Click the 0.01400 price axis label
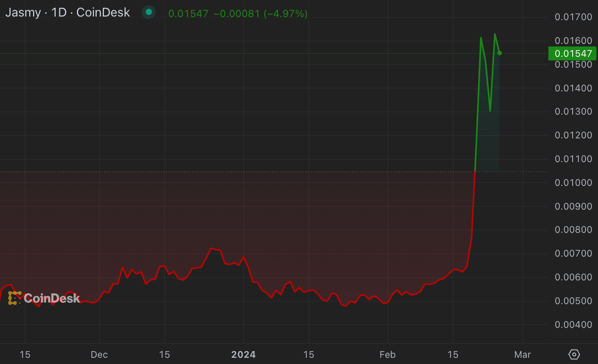The image size is (598, 364). (573, 88)
